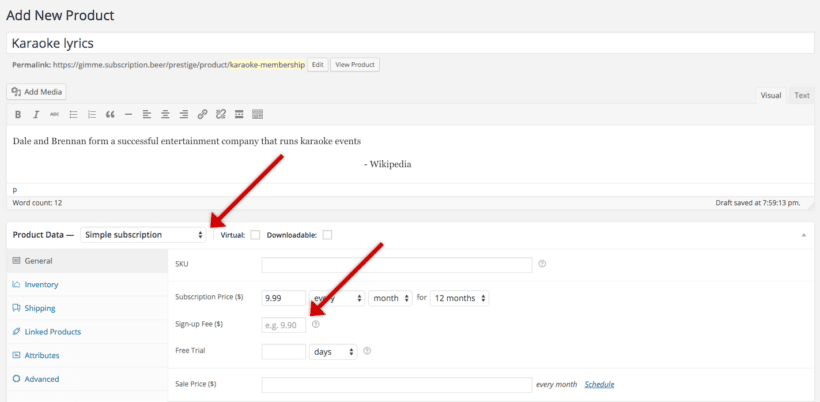Insert a blockquote

[110, 114]
